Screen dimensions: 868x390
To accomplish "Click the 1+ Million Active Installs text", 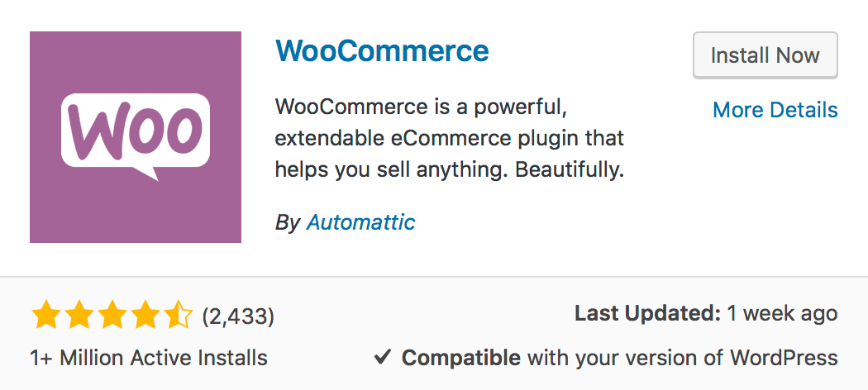I will [149, 358].
